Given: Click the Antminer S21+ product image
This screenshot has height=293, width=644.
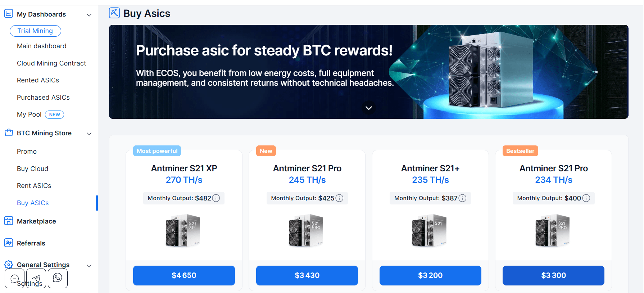Looking at the screenshot, I should tap(430, 230).
